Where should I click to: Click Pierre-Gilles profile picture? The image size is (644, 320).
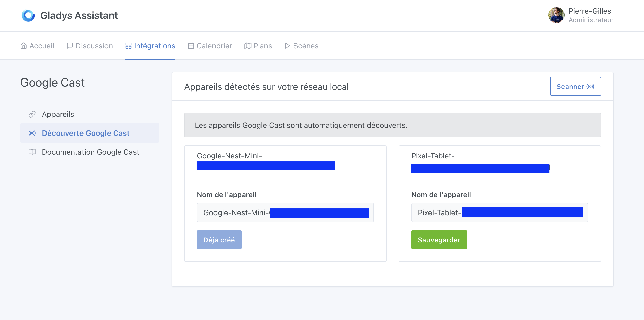pos(556,15)
